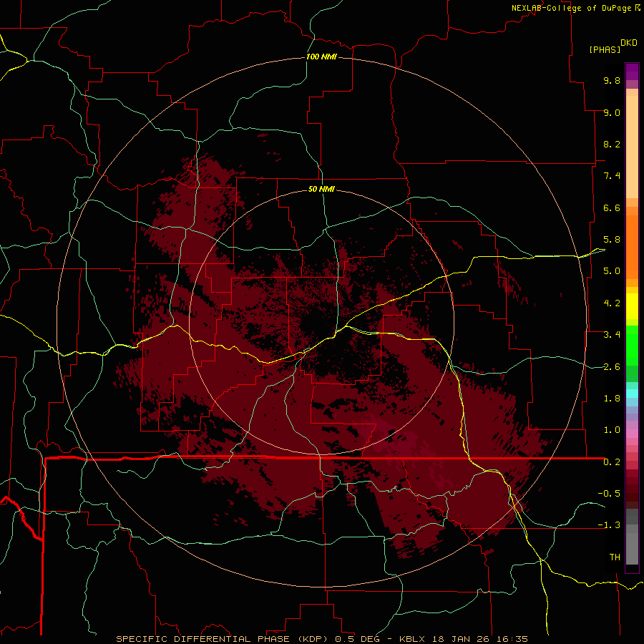The image size is (644, 644).
Task: Click the 7.4 legend value
Action: click(x=612, y=176)
